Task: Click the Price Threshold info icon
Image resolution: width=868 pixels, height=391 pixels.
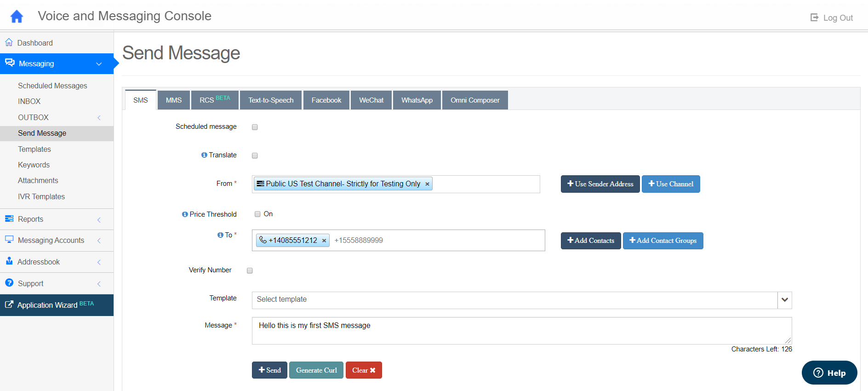Action: click(185, 214)
